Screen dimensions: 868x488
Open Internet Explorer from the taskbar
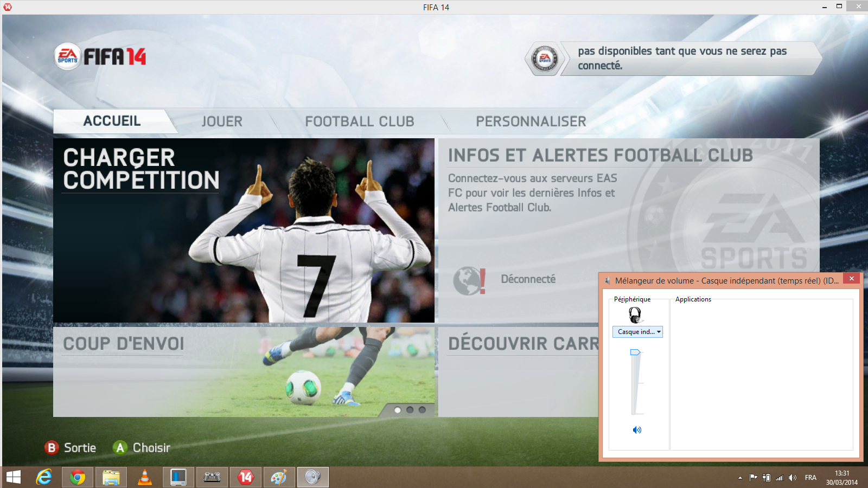click(x=44, y=477)
